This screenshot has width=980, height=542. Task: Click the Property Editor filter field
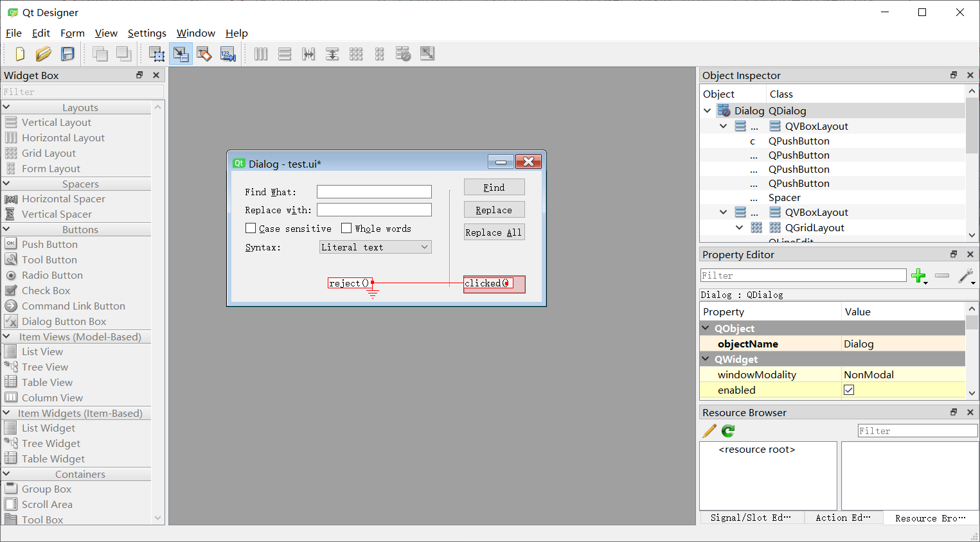[803, 275]
